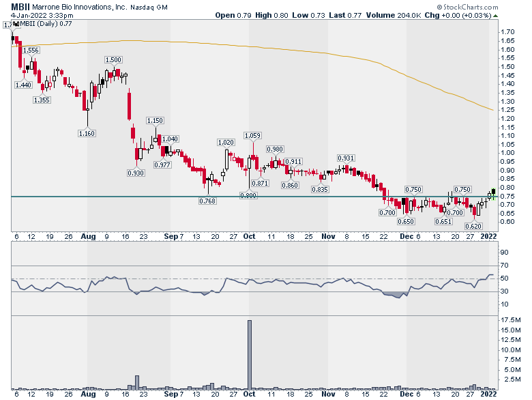Click the 1.355 price annotation
Screen dimensions: 532x400
click(42, 100)
